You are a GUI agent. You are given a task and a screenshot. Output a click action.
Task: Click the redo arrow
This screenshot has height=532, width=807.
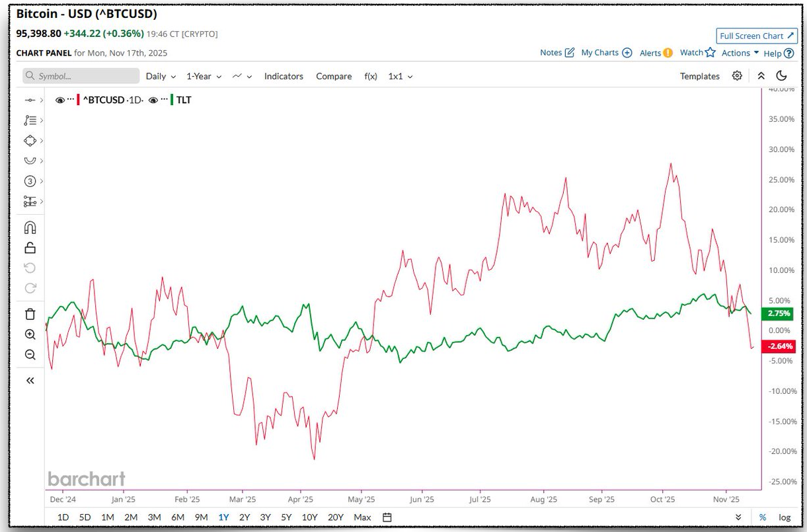30,288
